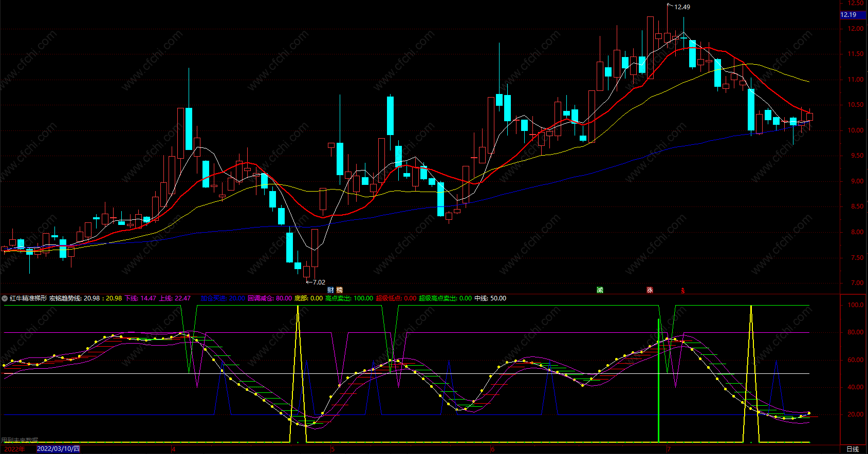
Task: Click the 2022年 year label
Action: point(15,449)
